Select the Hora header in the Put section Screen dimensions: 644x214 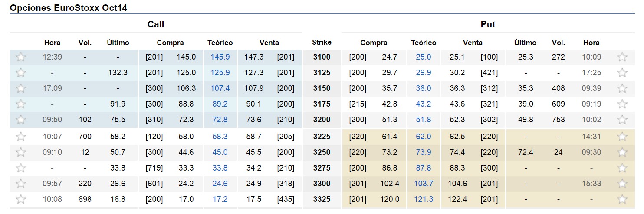point(591,43)
